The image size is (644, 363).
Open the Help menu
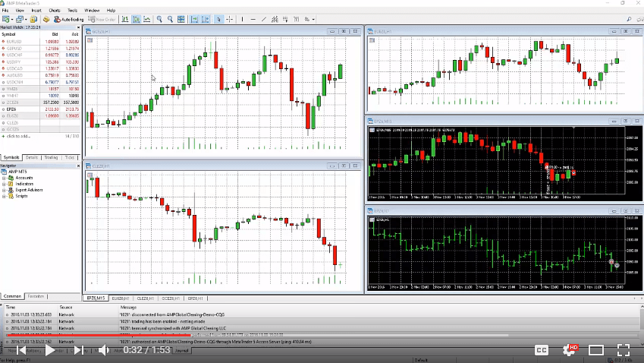click(111, 11)
